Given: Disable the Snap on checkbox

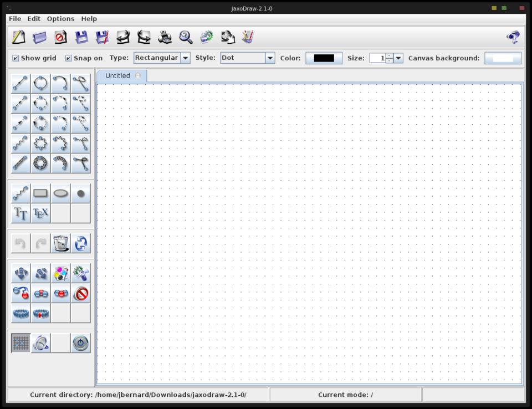Looking at the screenshot, I should click(x=69, y=58).
